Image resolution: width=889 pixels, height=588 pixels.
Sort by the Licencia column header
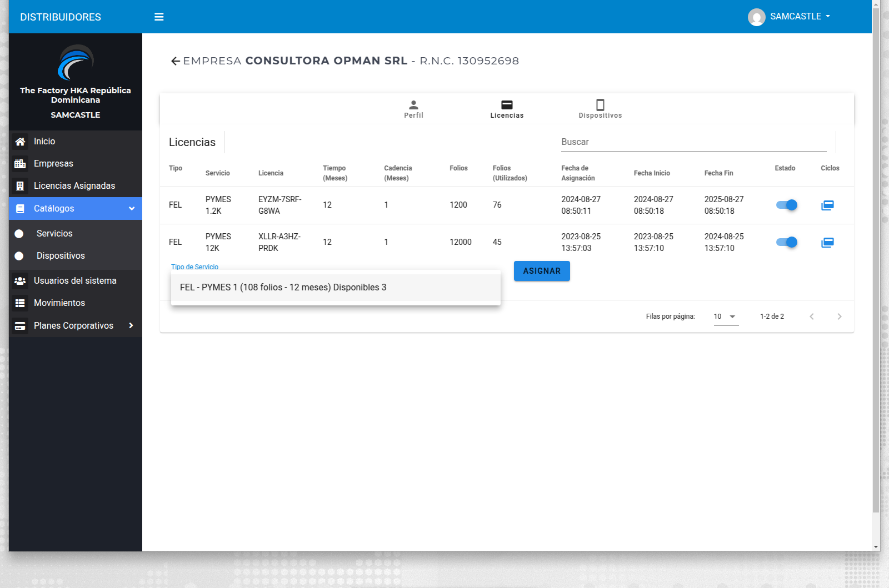tap(271, 173)
